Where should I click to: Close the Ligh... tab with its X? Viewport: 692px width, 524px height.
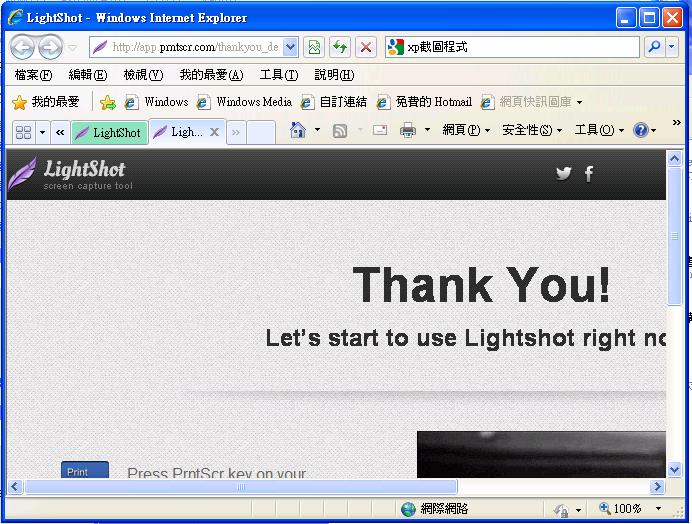[214, 132]
